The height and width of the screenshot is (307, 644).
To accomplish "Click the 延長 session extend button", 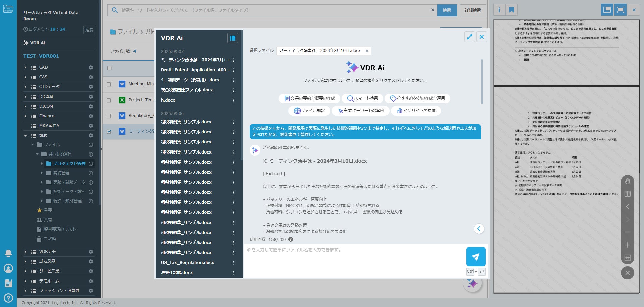I will pos(89,30).
